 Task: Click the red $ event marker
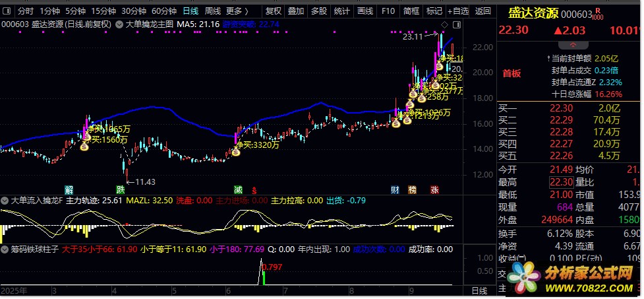[254, 190]
